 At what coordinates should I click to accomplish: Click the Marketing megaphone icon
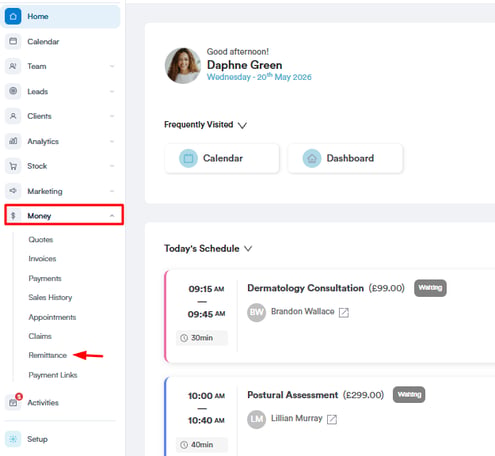pyautogui.click(x=13, y=191)
